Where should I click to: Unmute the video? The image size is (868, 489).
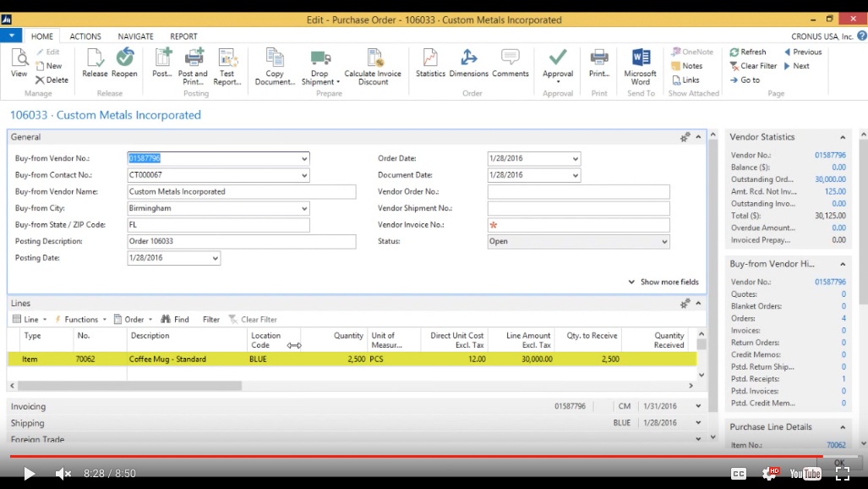63,474
